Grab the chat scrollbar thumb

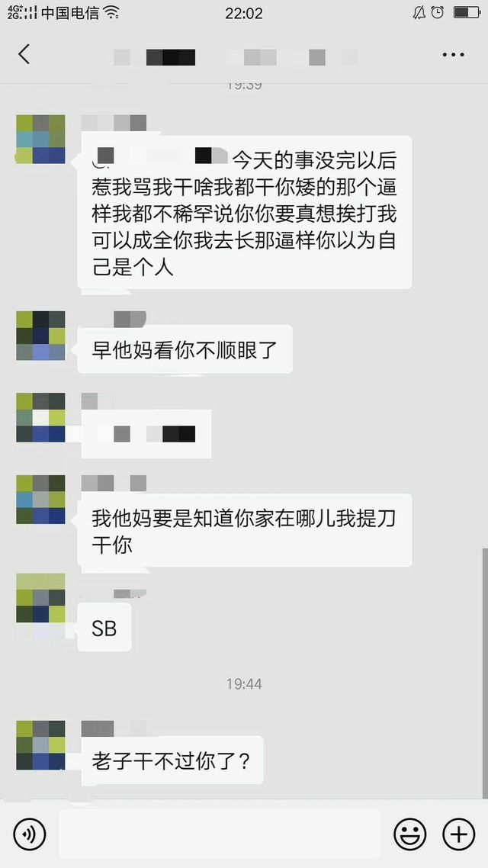click(x=485, y=673)
